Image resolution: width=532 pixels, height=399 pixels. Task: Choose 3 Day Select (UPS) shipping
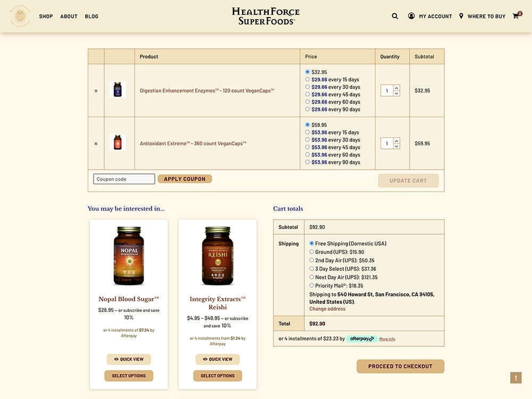(x=311, y=269)
